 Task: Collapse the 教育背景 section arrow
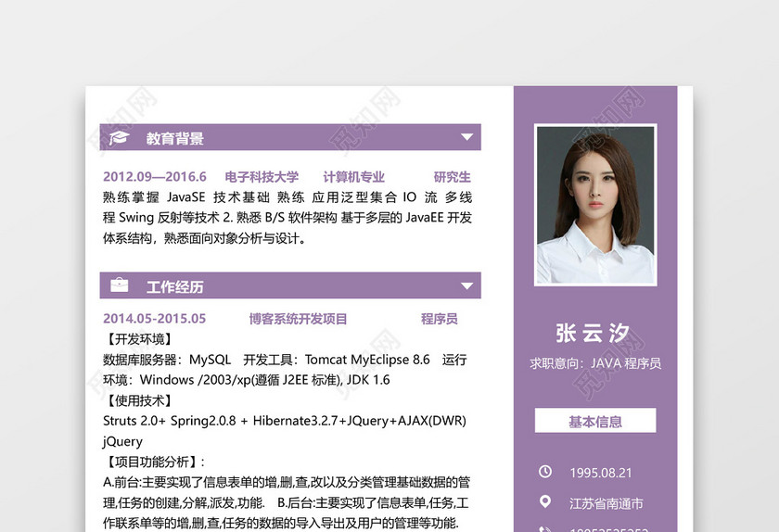(466, 137)
